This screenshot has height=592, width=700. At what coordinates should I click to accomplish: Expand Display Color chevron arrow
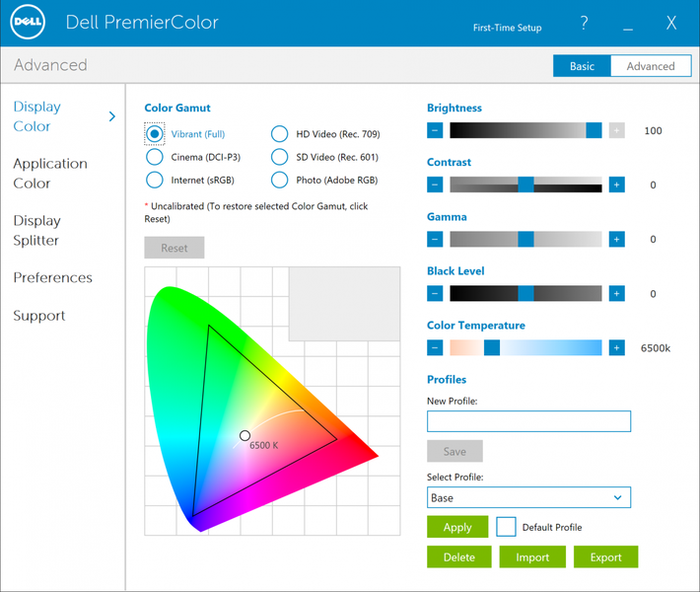112,116
